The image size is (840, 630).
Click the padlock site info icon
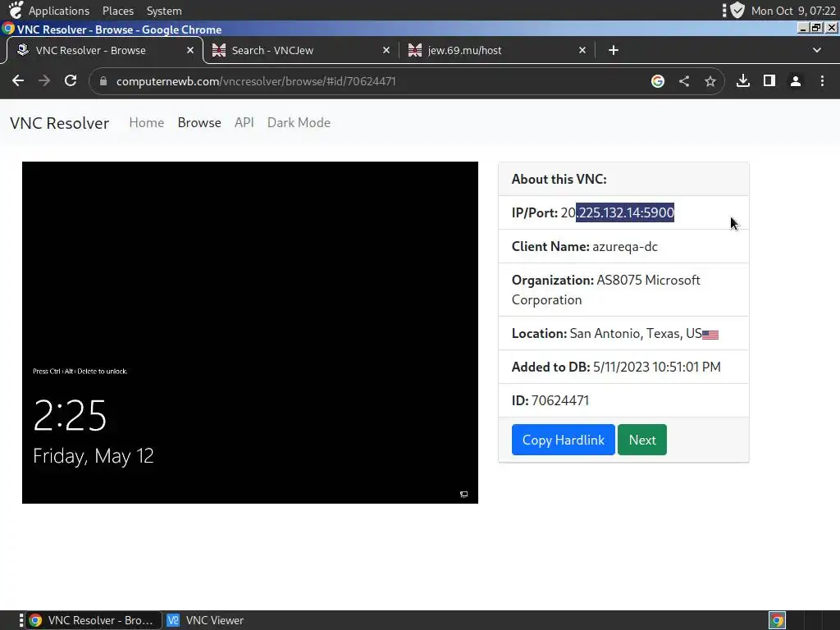pyautogui.click(x=103, y=81)
